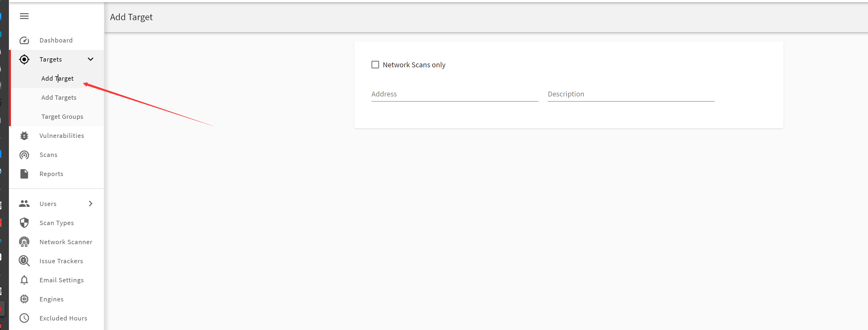This screenshot has height=330, width=868.
Task: Click the Issue Trackers magnifier icon
Action: tap(24, 261)
